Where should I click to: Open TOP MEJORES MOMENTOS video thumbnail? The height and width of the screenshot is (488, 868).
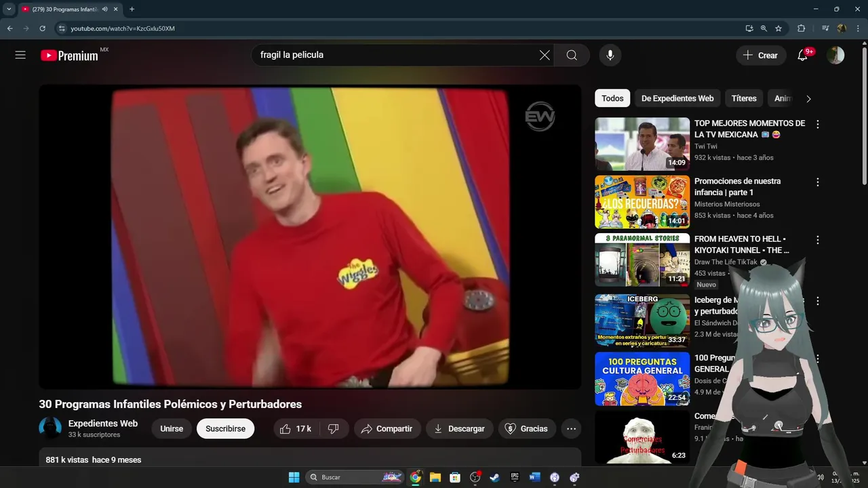pyautogui.click(x=642, y=144)
